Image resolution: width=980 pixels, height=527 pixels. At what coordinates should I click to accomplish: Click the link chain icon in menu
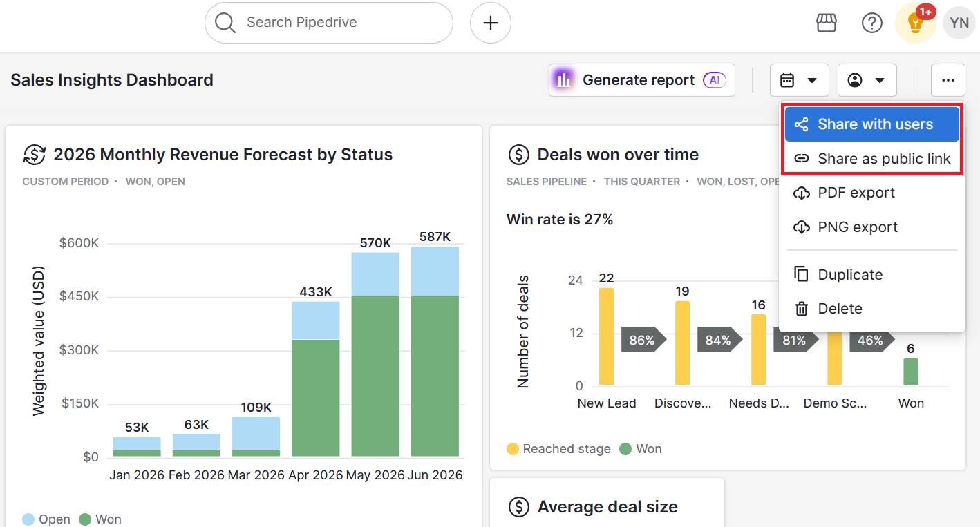tap(801, 159)
